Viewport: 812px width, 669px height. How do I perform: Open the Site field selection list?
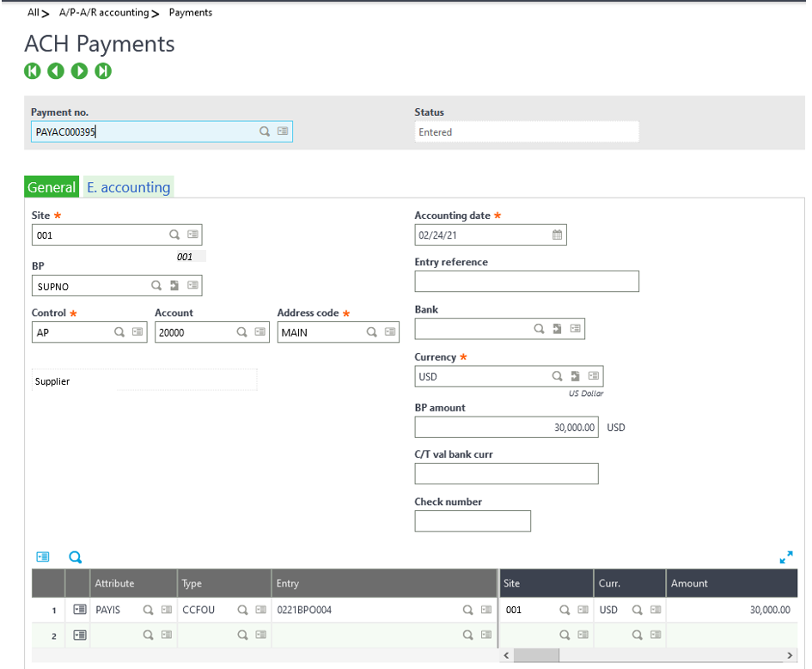(192, 234)
